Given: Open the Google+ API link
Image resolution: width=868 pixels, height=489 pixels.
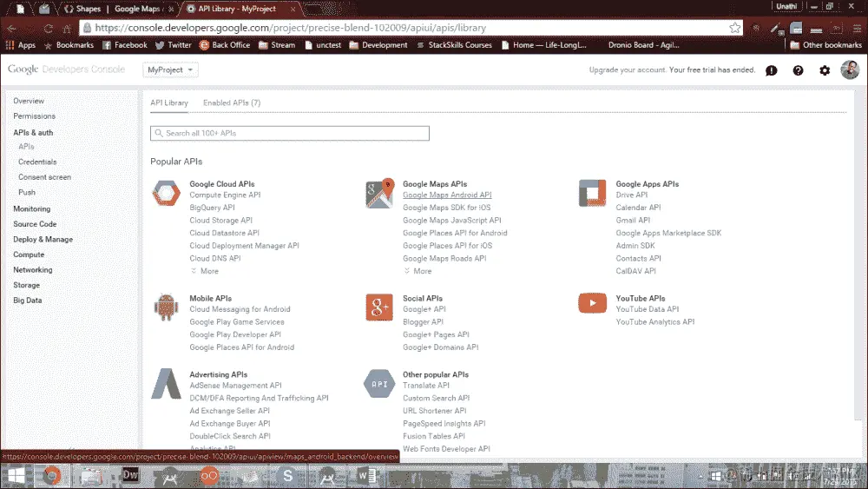Looking at the screenshot, I should click(x=424, y=309).
